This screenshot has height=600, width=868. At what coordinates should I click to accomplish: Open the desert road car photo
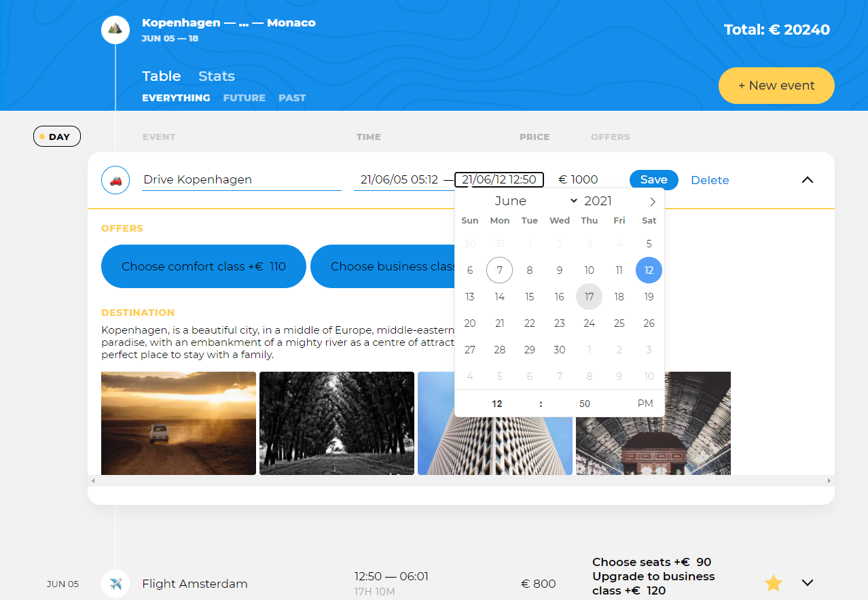[179, 423]
